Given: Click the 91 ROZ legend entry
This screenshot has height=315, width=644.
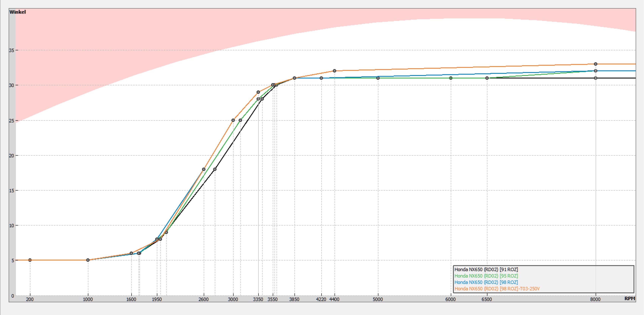Looking at the screenshot, I should pos(486,270).
